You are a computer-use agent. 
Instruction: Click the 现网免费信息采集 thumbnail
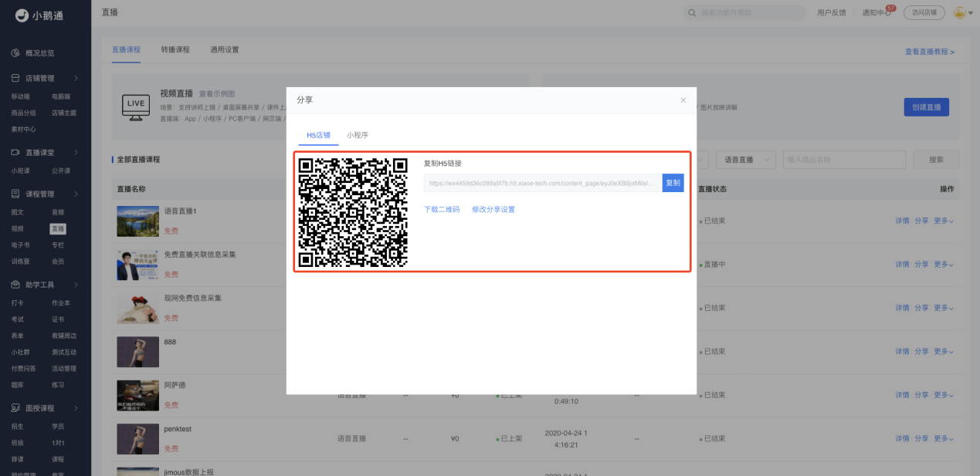click(x=137, y=308)
